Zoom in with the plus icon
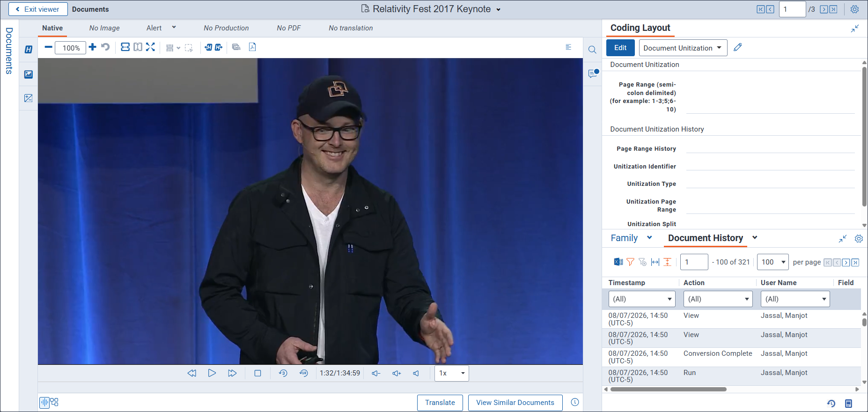The height and width of the screenshot is (412, 868). coord(92,47)
